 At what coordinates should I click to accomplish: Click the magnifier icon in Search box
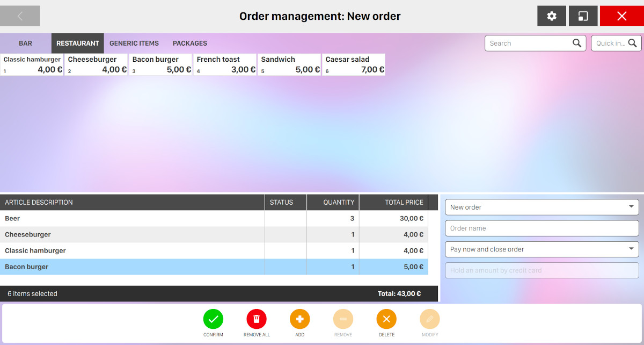577,44
